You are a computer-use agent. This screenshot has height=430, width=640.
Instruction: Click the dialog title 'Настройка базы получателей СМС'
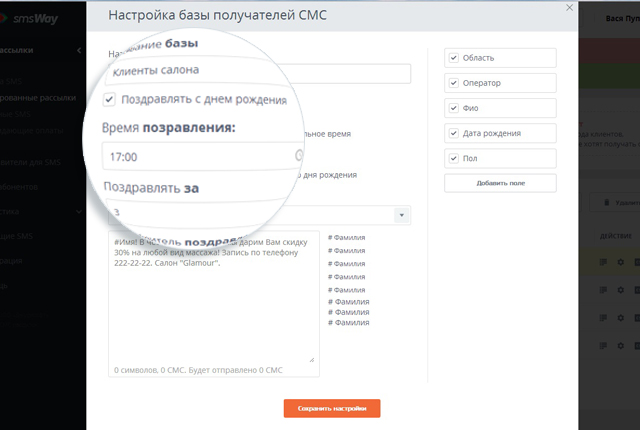(x=217, y=15)
